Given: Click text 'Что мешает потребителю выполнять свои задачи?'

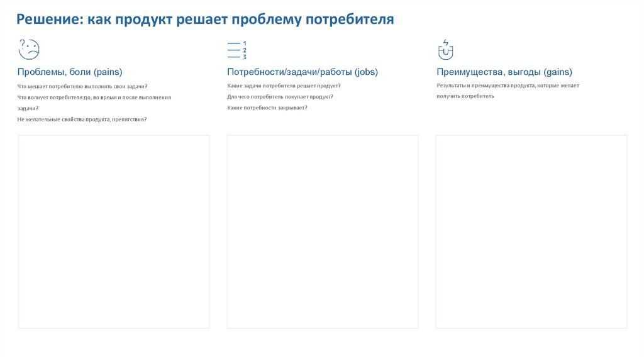Looking at the screenshot, I should 82,86.
